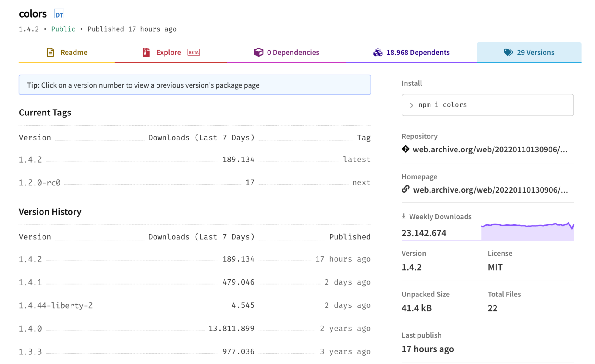Open the Explore BETA tab
This screenshot has width=595, height=364.
(168, 52)
